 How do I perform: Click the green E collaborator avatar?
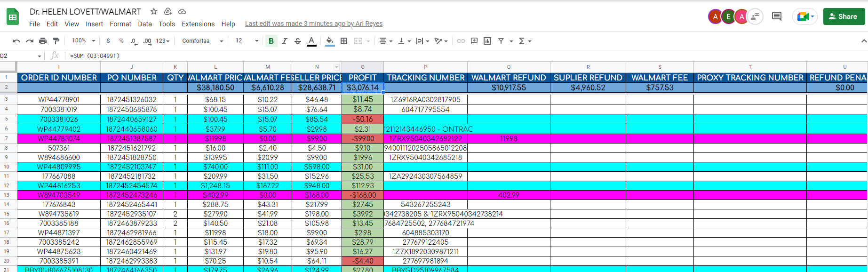[x=728, y=16]
